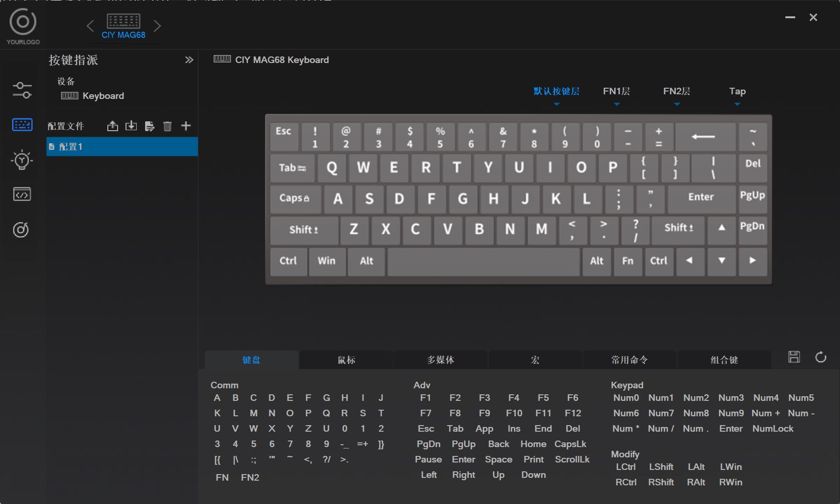Rename profile using the edit document icon
The height and width of the screenshot is (504, 840).
(x=149, y=126)
